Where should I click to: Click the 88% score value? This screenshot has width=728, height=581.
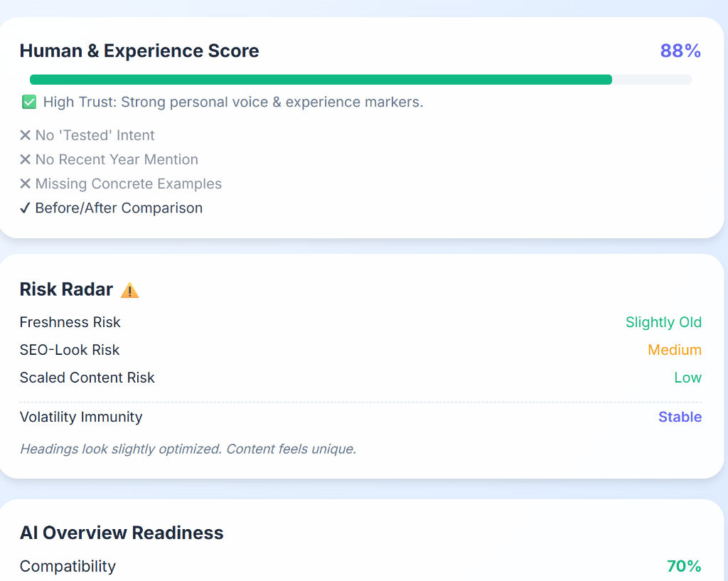(680, 51)
